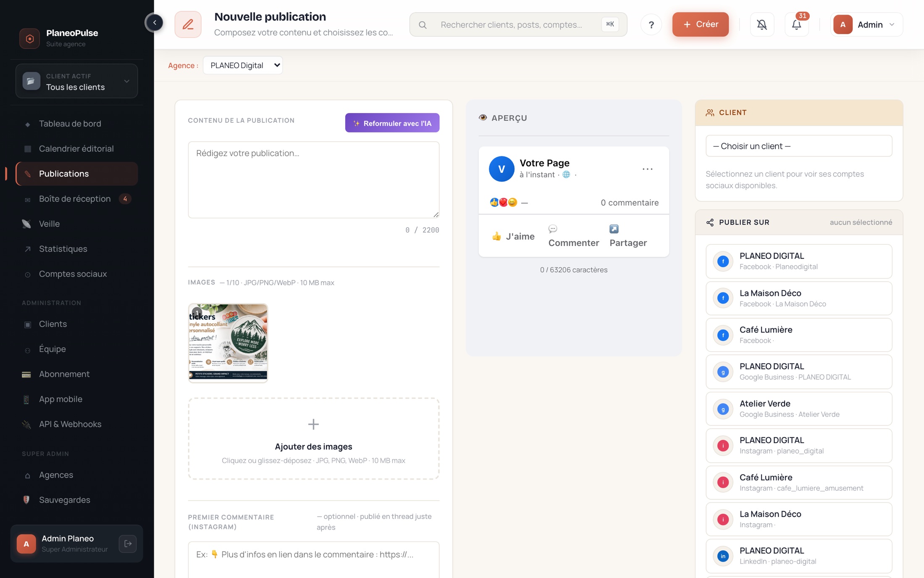Open the Agence PLANEO Digital dropdown

[243, 65]
